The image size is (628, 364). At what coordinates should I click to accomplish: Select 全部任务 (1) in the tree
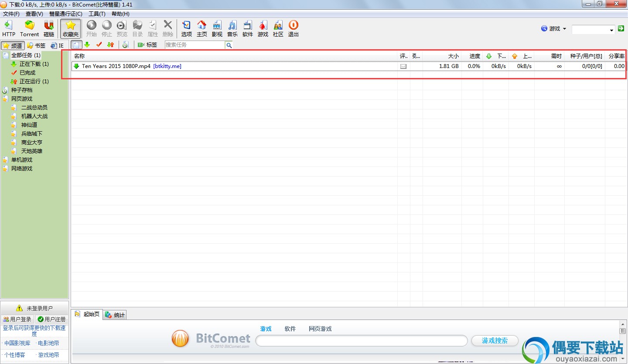[x=26, y=55]
